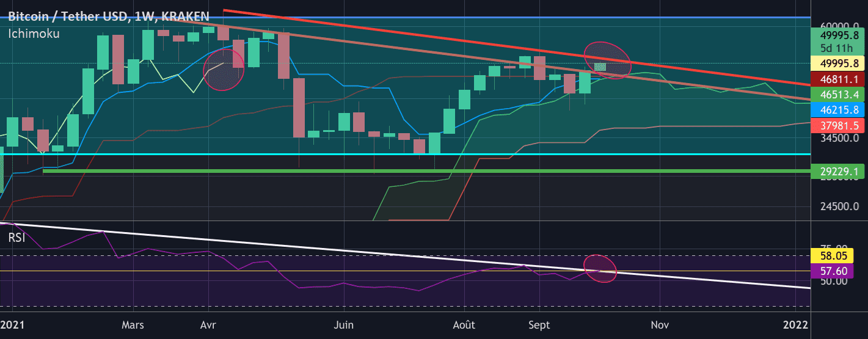
Task: Click the 34500.0 price axis tick
Action: click(x=838, y=138)
